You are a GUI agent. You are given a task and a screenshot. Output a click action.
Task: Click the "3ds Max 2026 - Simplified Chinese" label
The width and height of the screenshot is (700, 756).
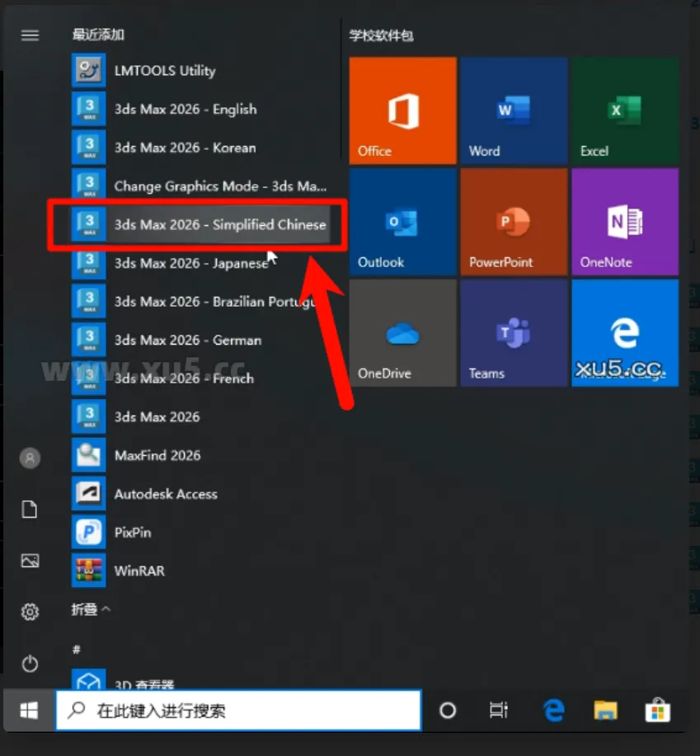click(x=220, y=225)
